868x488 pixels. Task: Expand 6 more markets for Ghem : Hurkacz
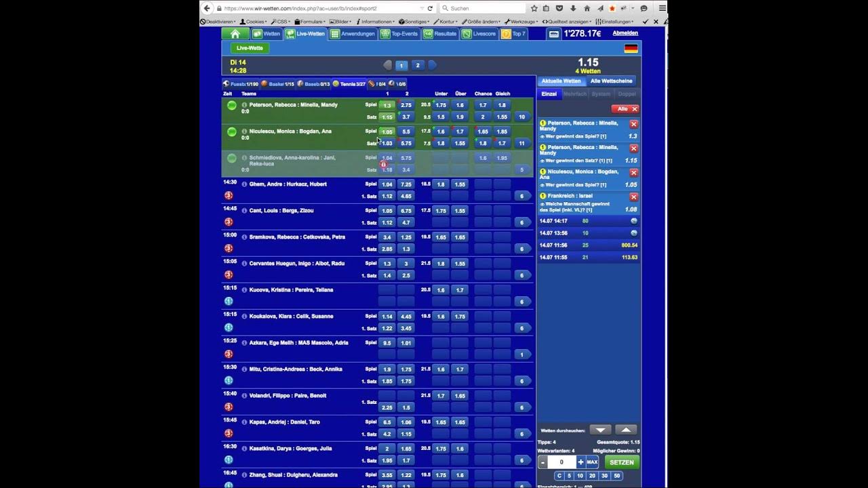(522, 196)
